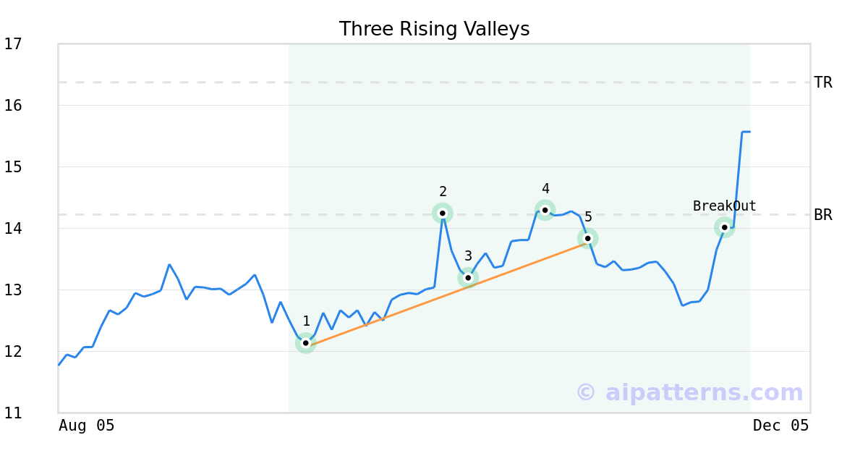Select the peak marker labeled 4
Screen dimensions: 868x456
click(x=545, y=210)
